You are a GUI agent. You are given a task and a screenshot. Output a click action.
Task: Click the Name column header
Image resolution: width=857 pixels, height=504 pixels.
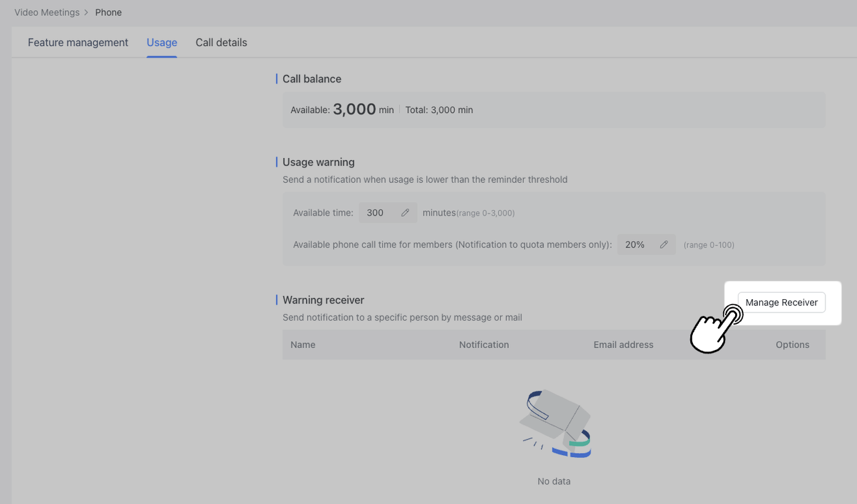[x=303, y=345]
